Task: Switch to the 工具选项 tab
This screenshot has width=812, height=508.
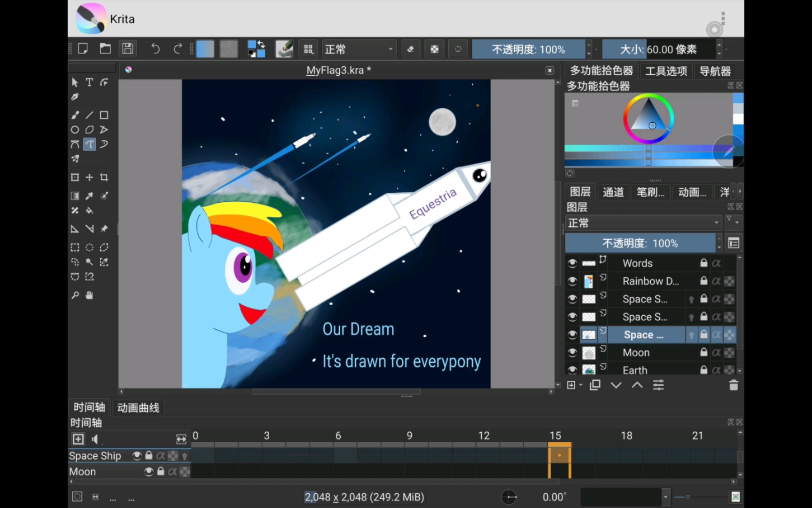Action: [666, 71]
